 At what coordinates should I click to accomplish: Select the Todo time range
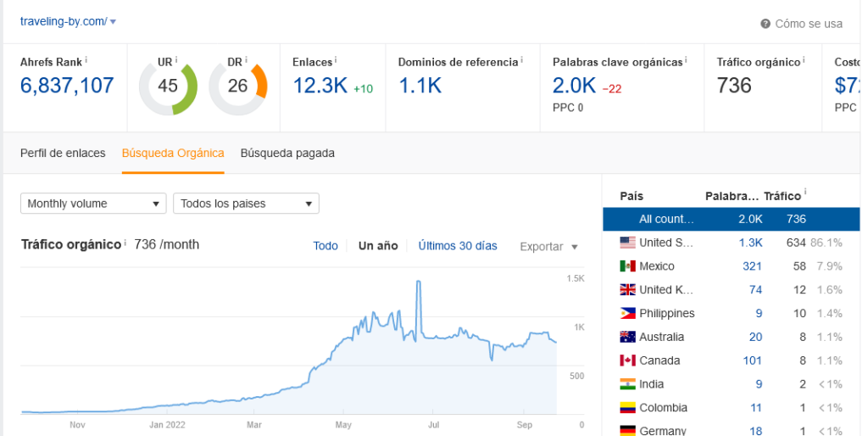click(x=325, y=246)
